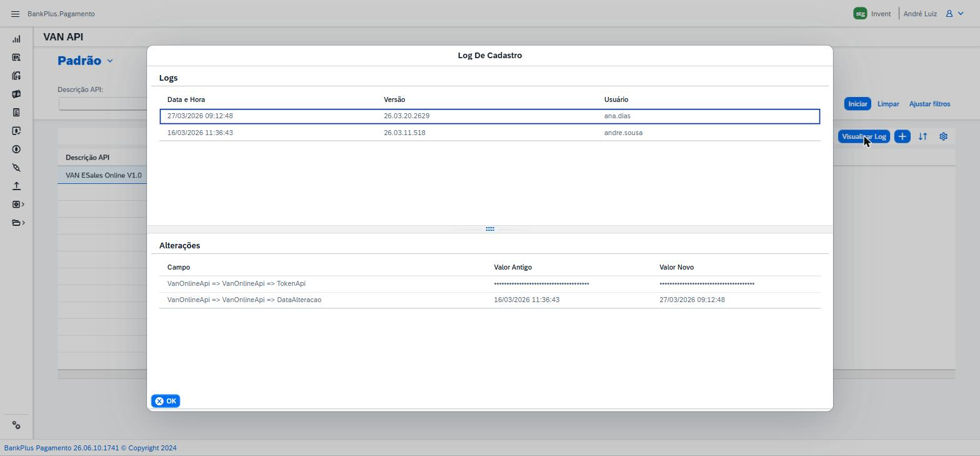Click Ajustar filtros
This screenshot has width=980, height=456.
929,104
